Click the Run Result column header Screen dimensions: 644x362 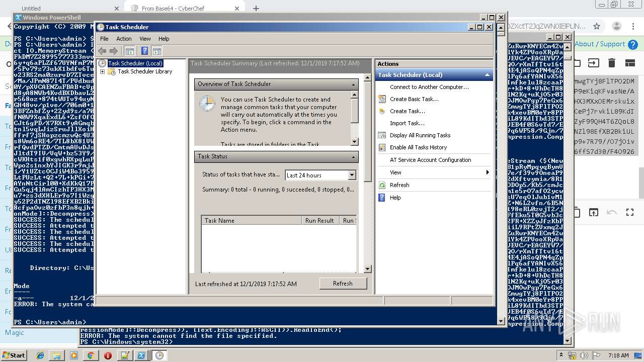click(319, 221)
